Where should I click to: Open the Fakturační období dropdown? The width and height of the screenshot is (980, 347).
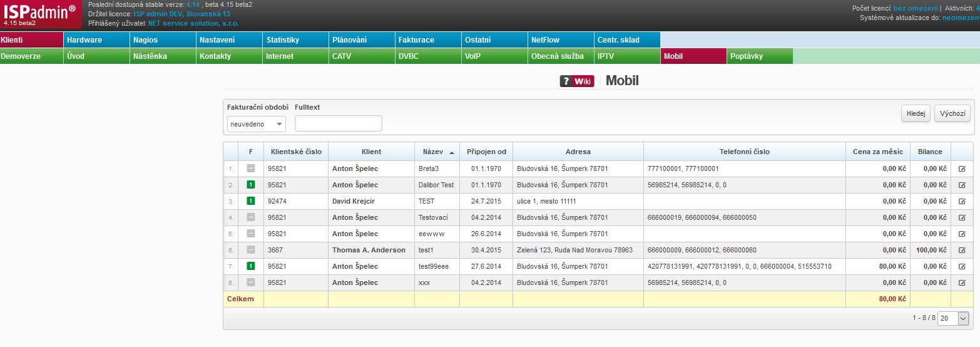(x=256, y=124)
